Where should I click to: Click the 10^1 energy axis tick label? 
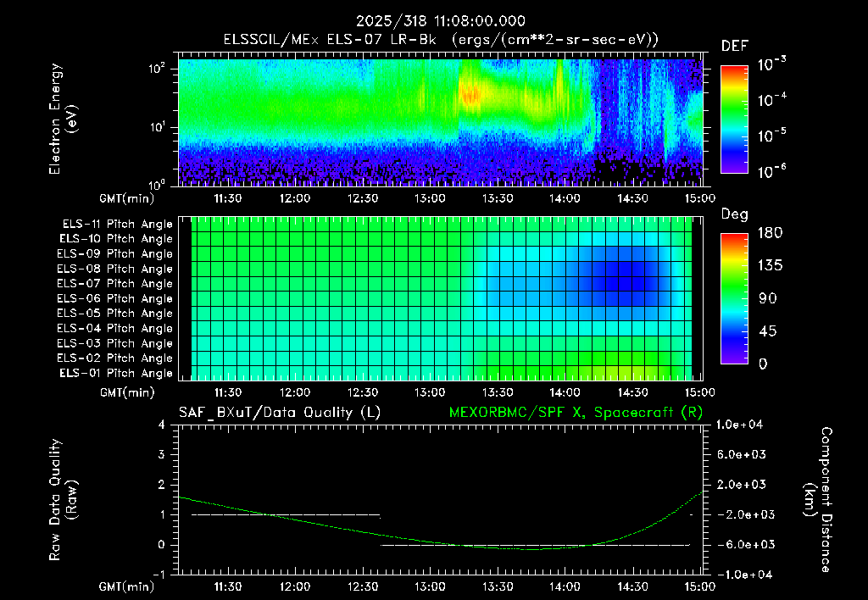[x=157, y=127]
